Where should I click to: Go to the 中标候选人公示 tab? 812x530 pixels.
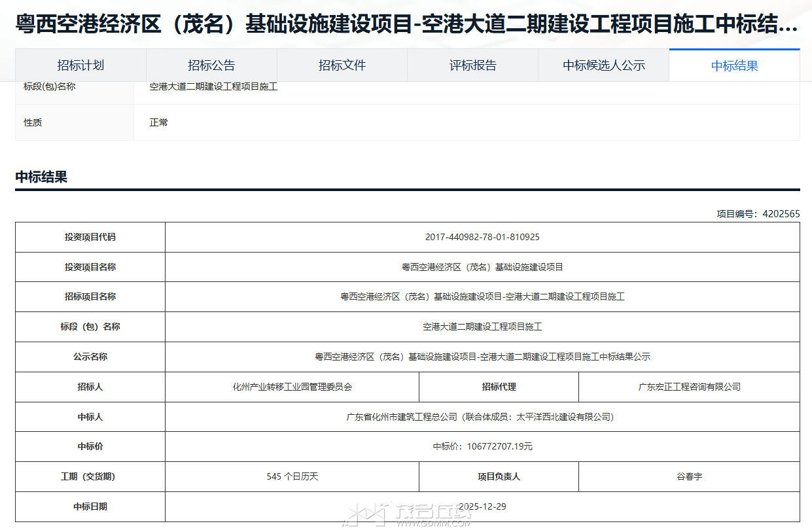click(603, 65)
